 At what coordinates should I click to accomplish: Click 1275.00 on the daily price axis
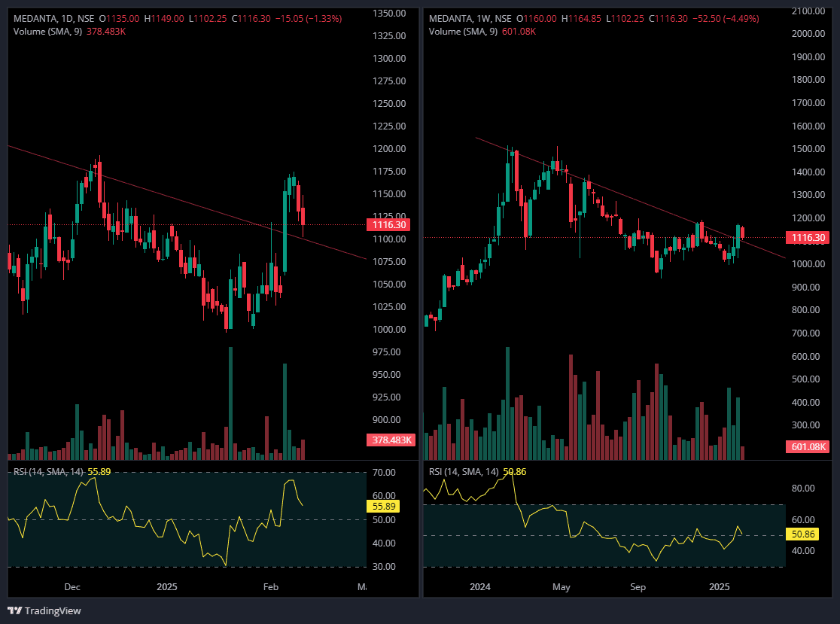coord(389,81)
